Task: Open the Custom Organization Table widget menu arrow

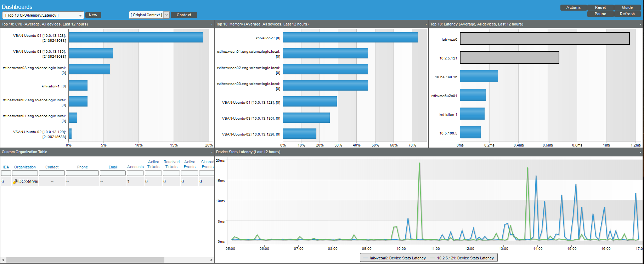Action: (212, 152)
